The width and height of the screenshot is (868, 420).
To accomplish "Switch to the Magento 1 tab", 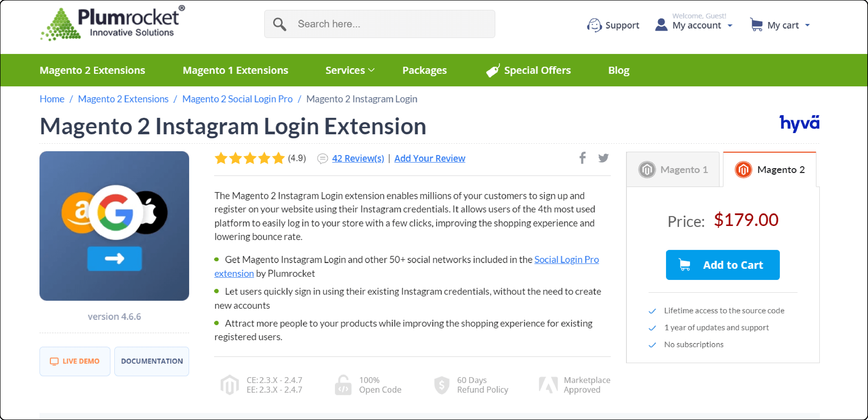I will click(673, 169).
